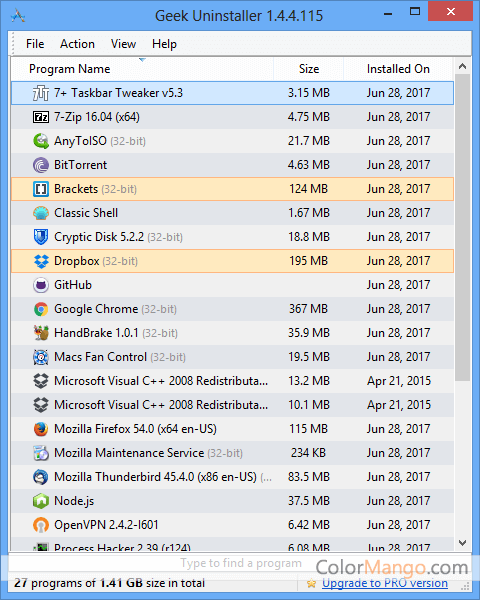Sort by Installed On column header
The width and height of the screenshot is (480, 600).
[398, 69]
